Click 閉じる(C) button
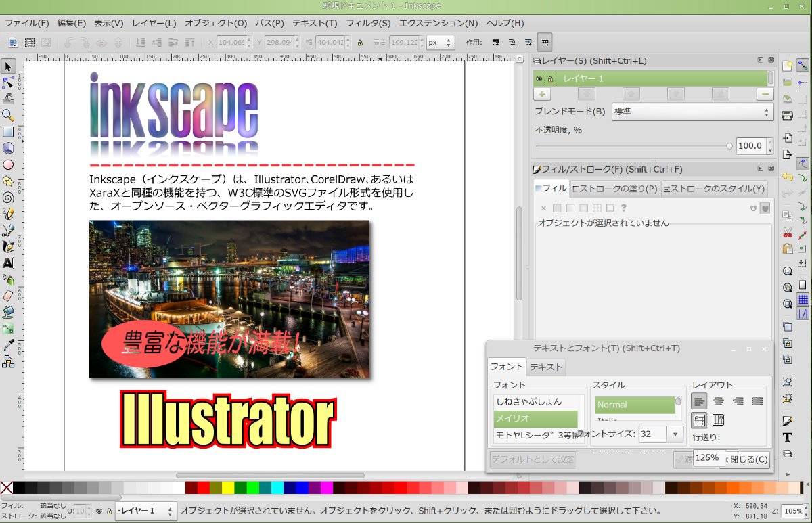The height and width of the screenshot is (523, 812). coord(746,459)
